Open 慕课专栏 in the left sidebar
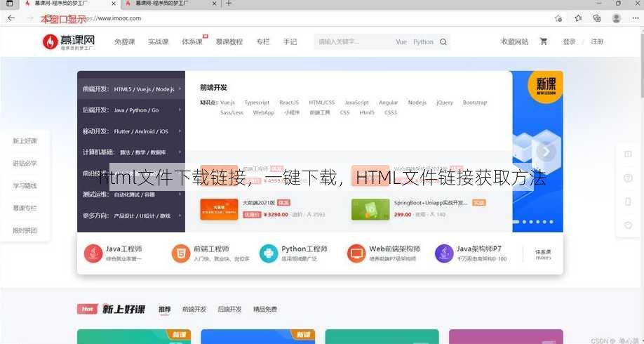 (x=25, y=208)
